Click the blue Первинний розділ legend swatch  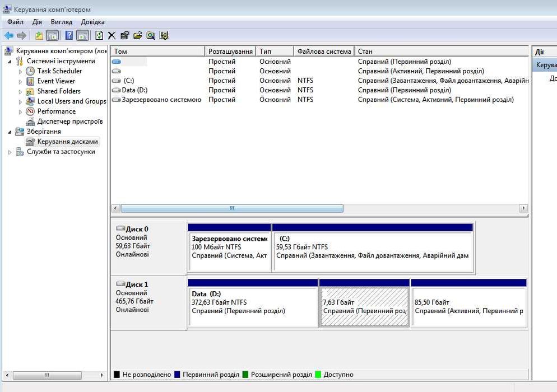point(177,374)
